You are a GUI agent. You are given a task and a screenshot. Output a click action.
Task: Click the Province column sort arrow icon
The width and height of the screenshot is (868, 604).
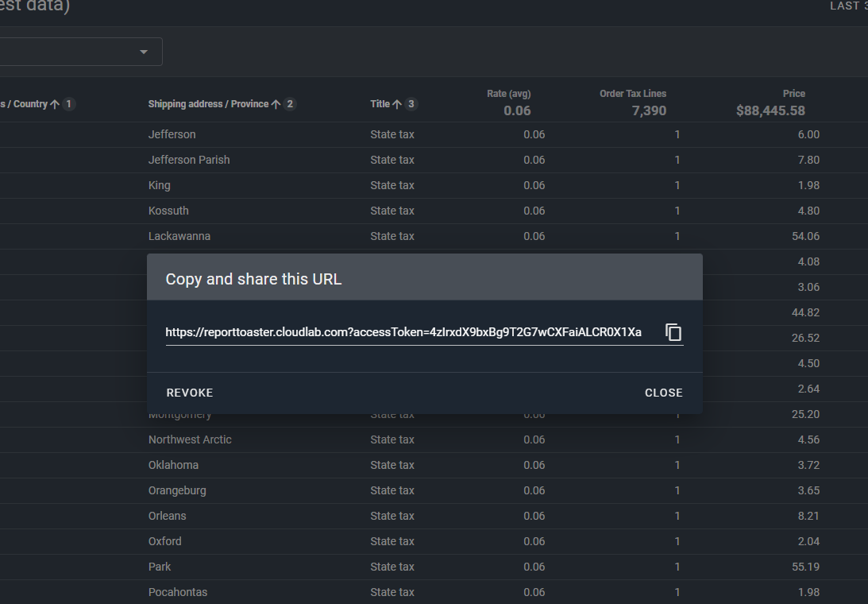[276, 104]
